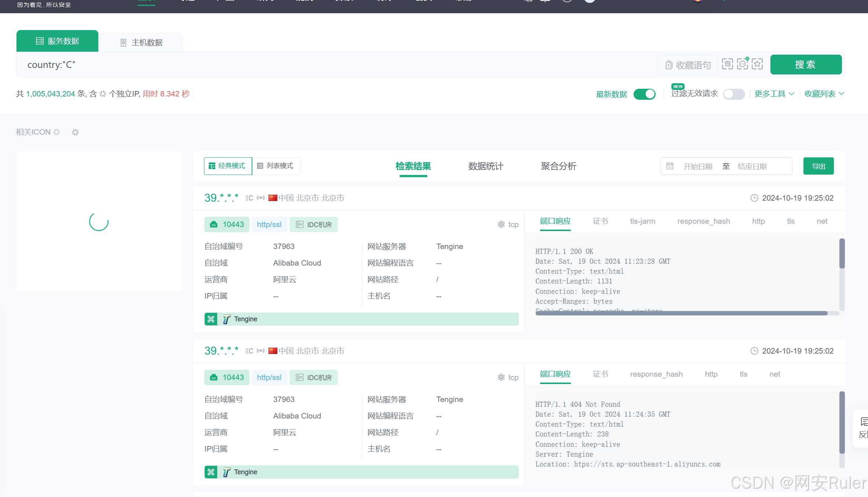The width and height of the screenshot is (868, 497).
Task: Expand the 更多工具 dropdown
Action: tap(774, 94)
